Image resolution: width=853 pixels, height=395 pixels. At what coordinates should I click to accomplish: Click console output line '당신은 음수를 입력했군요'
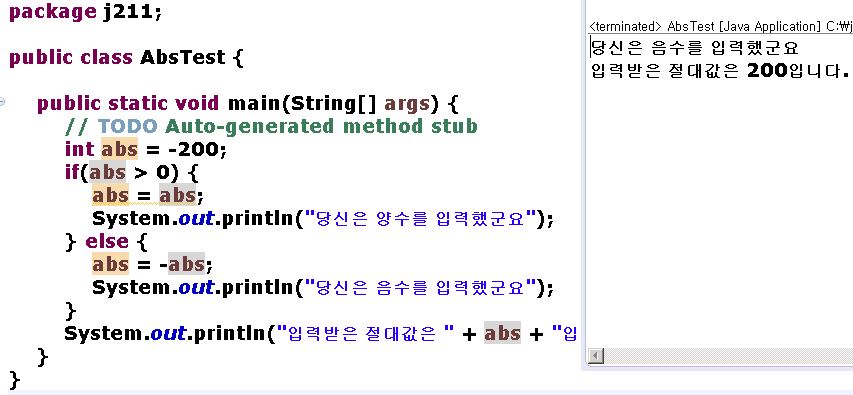pyautogui.click(x=694, y=48)
